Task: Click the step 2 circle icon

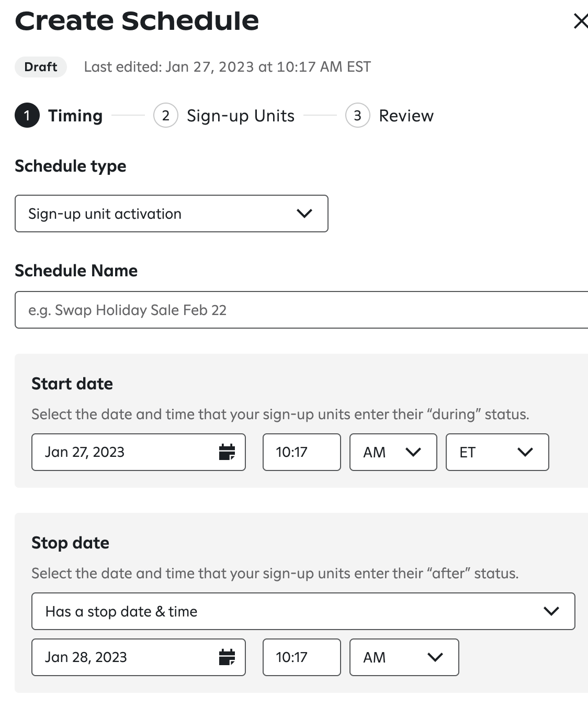Action: [166, 116]
